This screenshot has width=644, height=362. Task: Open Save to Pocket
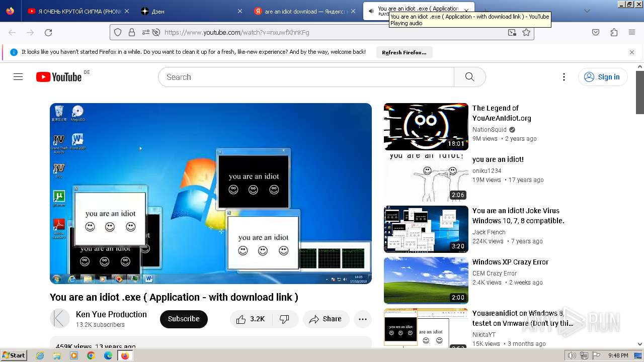click(x=596, y=32)
